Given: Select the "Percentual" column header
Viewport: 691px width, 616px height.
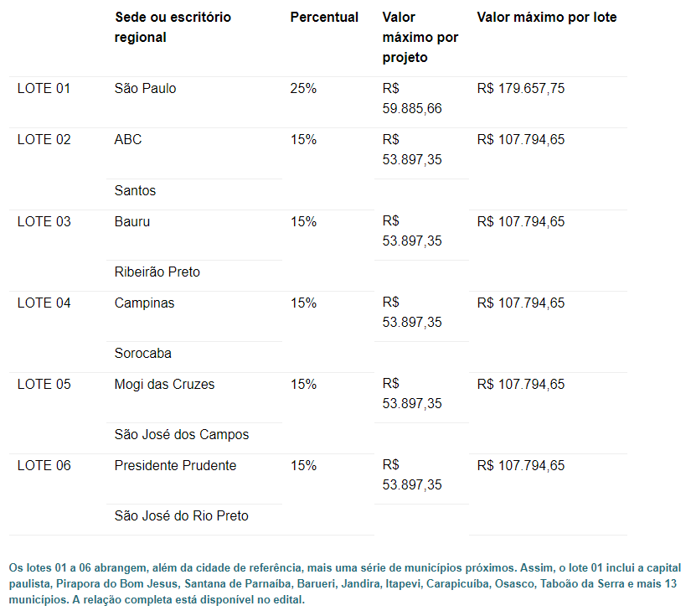Looking at the screenshot, I should [x=324, y=18].
